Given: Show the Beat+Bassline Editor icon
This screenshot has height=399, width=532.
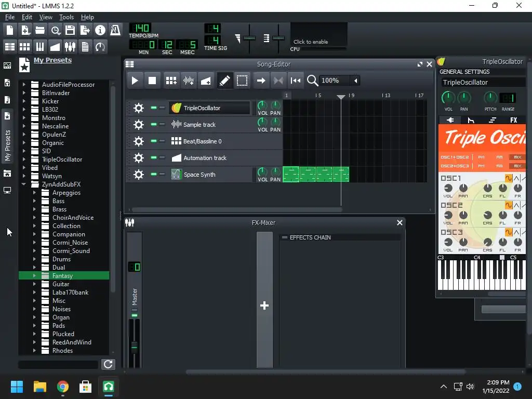Looking at the screenshot, I should [x=25, y=46].
